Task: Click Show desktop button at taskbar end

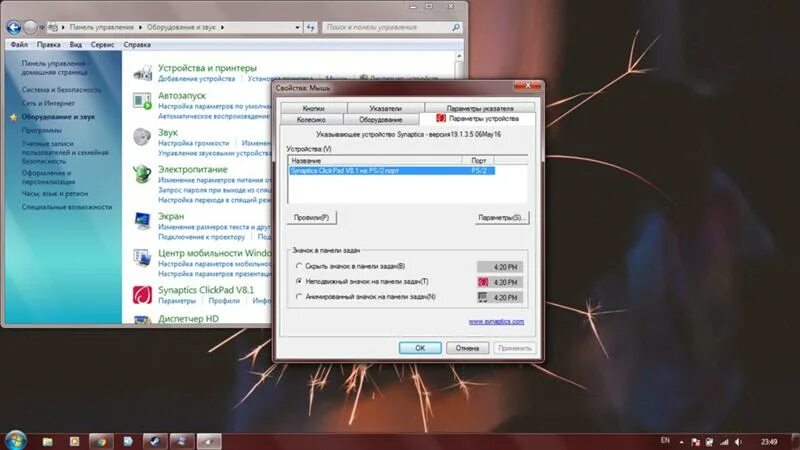Action: [794, 441]
